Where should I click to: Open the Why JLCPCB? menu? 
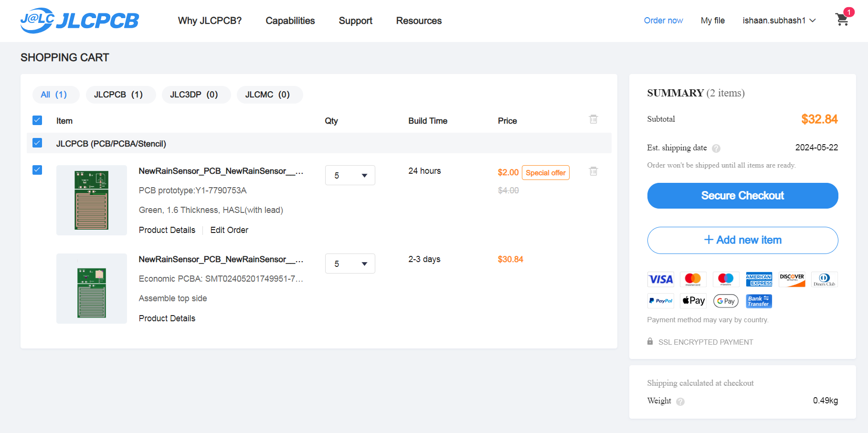point(210,21)
